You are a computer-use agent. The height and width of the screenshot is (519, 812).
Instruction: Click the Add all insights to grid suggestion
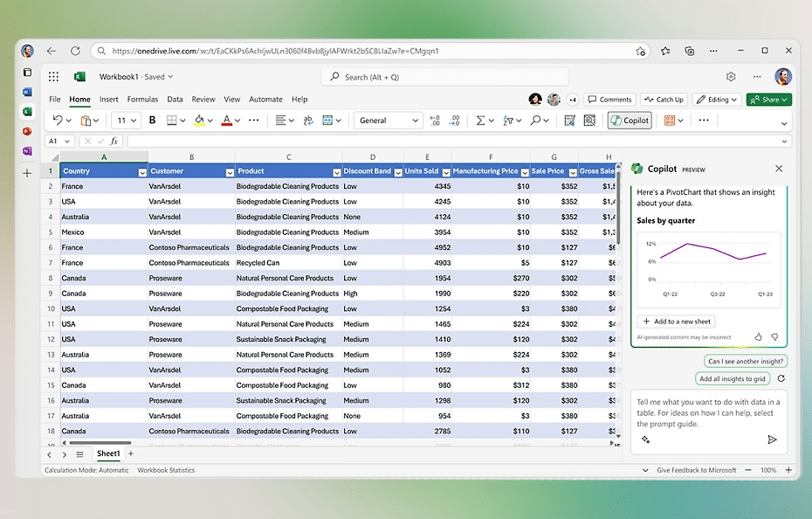point(733,378)
